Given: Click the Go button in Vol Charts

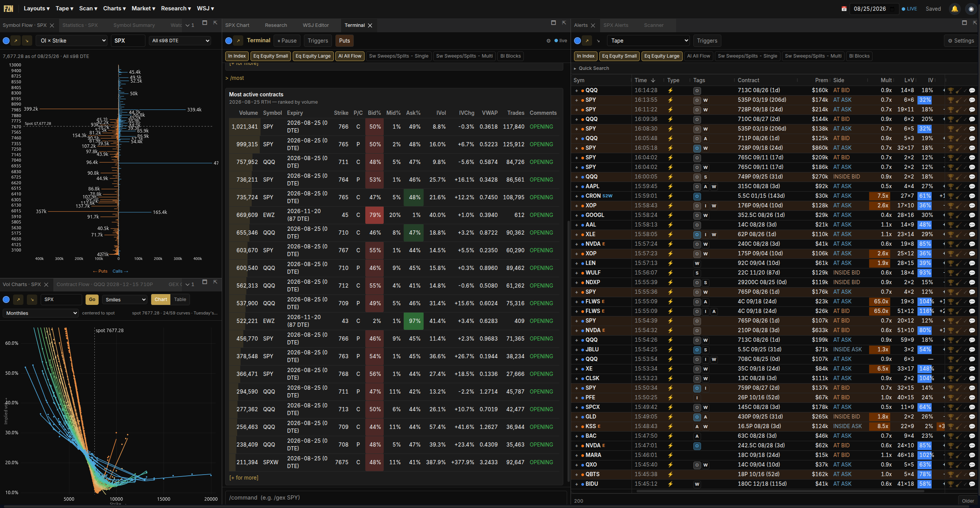Looking at the screenshot, I should (92, 300).
